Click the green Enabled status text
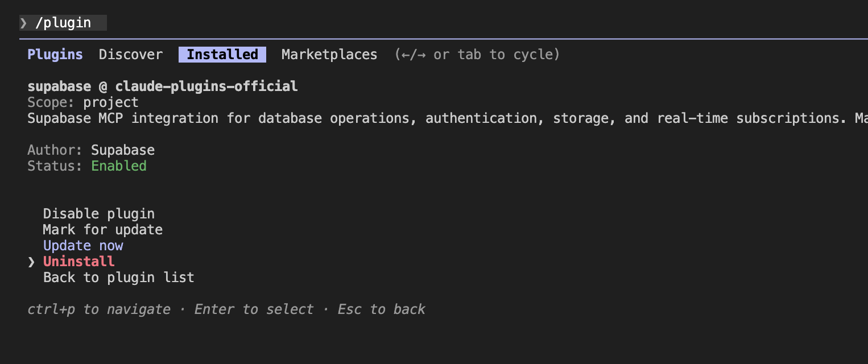The height and width of the screenshot is (364, 868). [119, 166]
